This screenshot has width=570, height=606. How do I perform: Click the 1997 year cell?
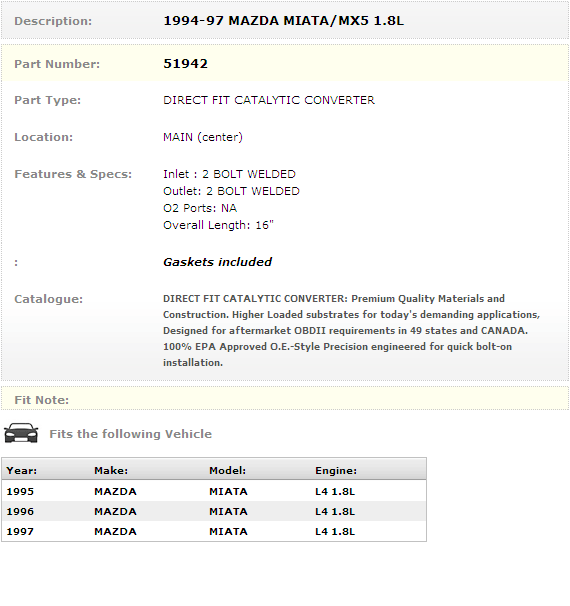click(x=20, y=532)
